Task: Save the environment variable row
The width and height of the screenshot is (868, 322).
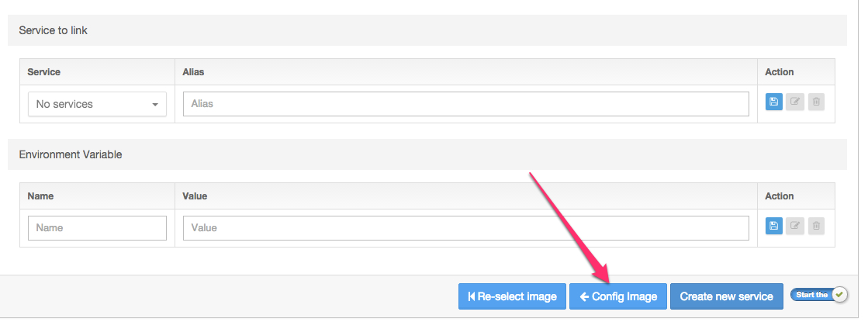Action: 774,226
